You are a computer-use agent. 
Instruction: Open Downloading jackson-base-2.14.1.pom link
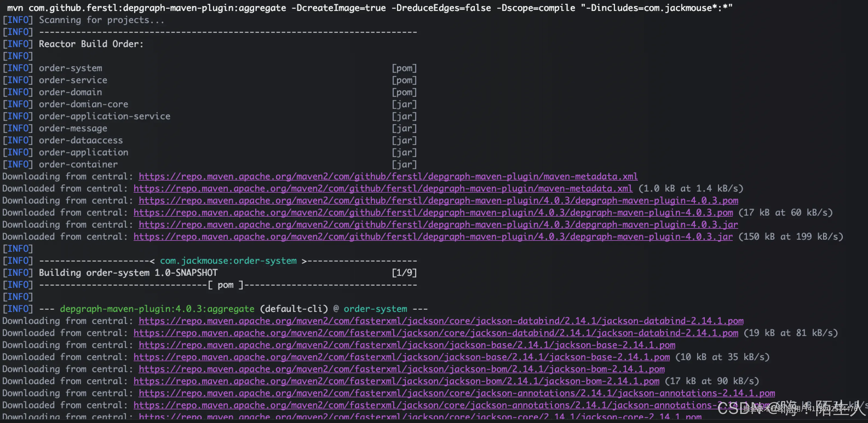[407, 345]
